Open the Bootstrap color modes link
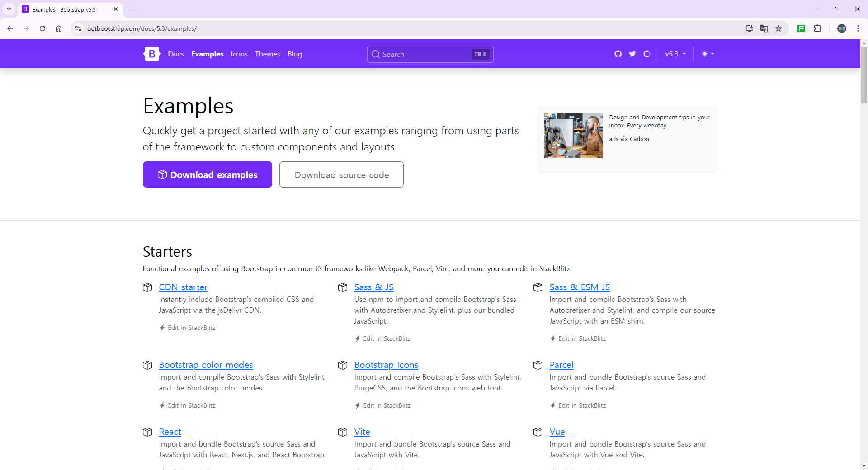 point(206,365)
